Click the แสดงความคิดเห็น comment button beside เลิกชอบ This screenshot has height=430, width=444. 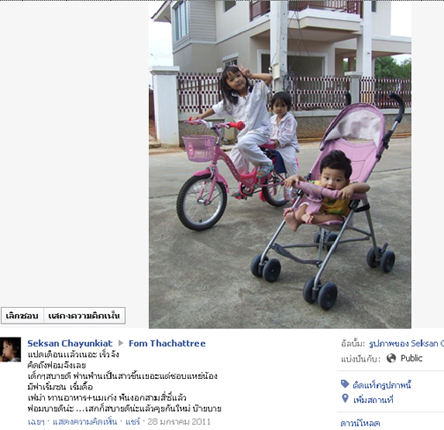84,316
